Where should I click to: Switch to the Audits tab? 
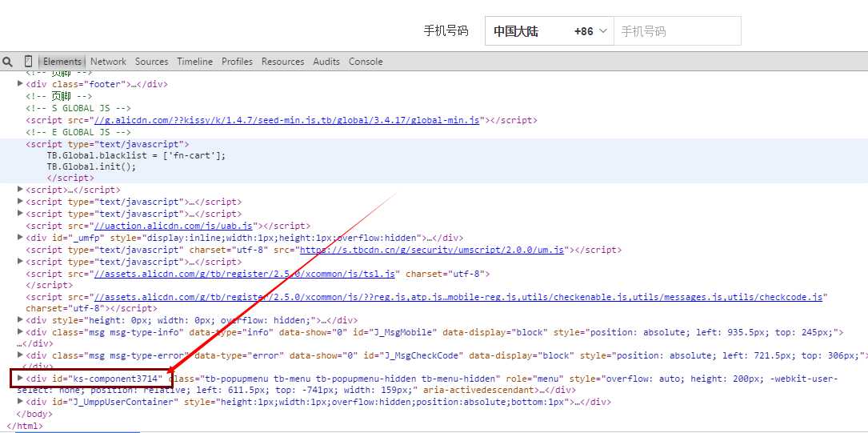point(326,62)
